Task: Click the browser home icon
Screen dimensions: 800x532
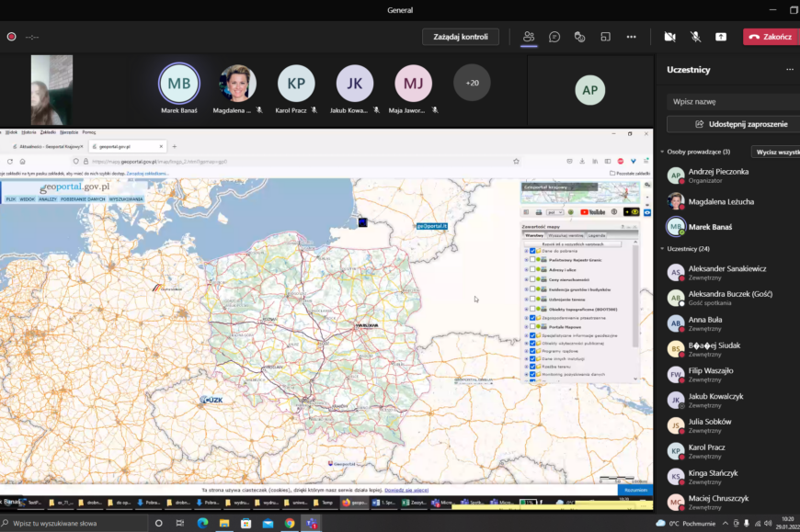Action: (22, 162)
